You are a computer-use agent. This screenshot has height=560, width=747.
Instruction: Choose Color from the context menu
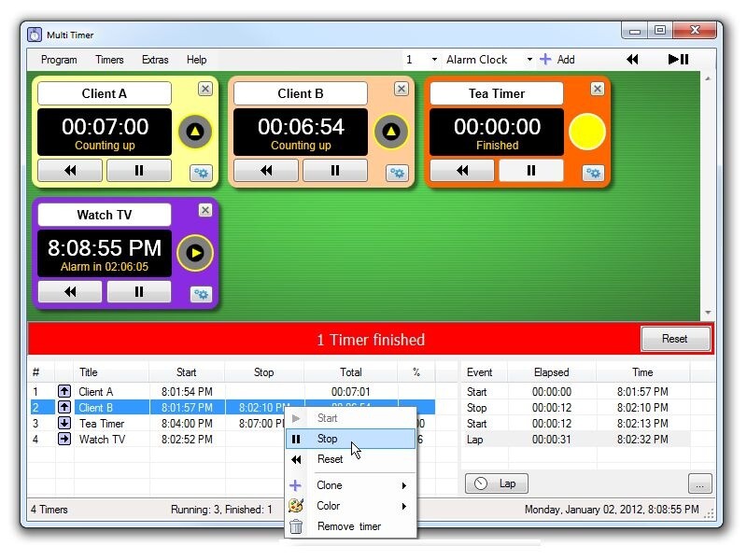point(329,505)
